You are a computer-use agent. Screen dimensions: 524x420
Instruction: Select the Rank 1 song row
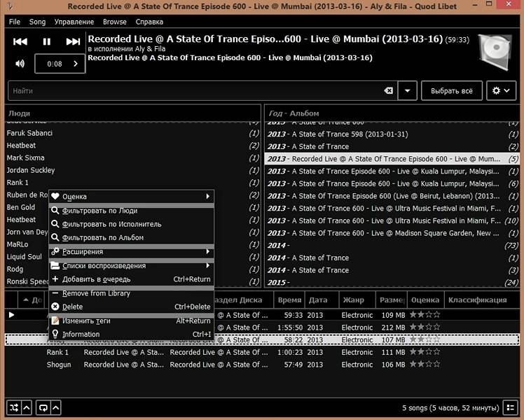(262, 352)
